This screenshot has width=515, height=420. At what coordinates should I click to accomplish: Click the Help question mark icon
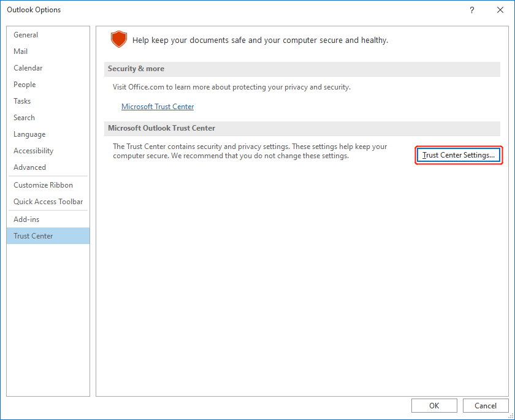[x=472, y=10]
